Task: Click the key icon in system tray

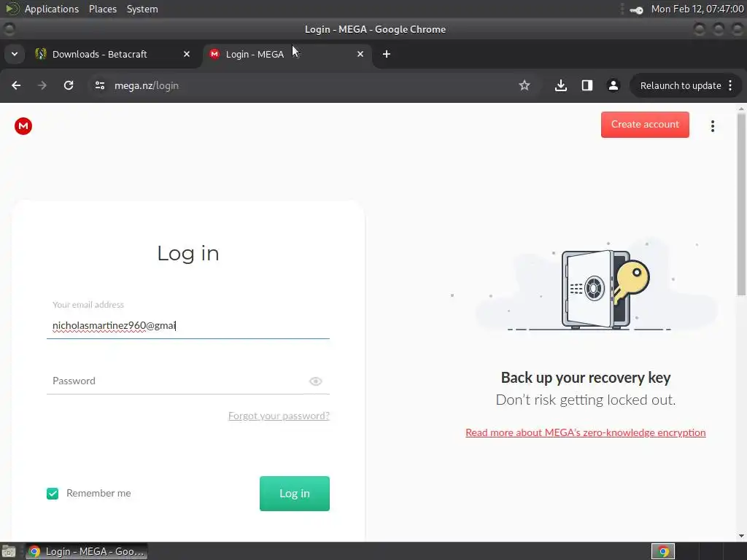Action: [x=636, y=9]
